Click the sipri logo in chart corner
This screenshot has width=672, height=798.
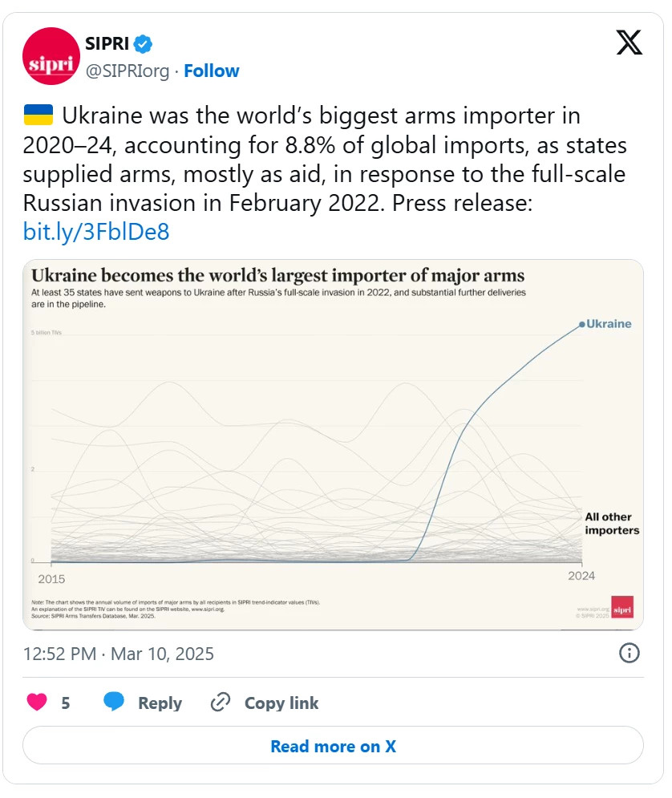622,606
